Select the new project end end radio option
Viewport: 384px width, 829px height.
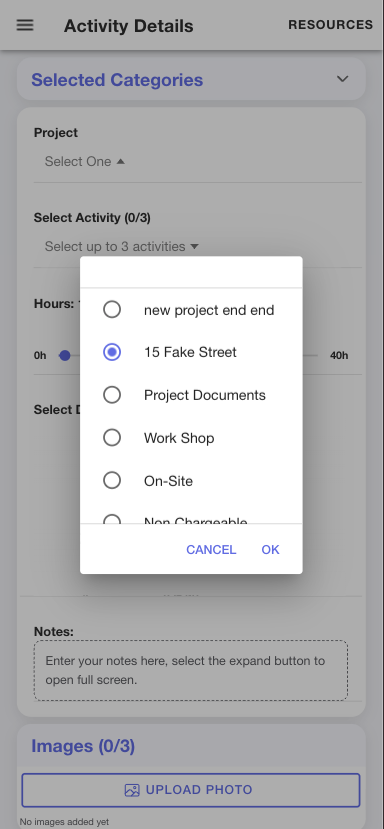(x=191, y=310)
